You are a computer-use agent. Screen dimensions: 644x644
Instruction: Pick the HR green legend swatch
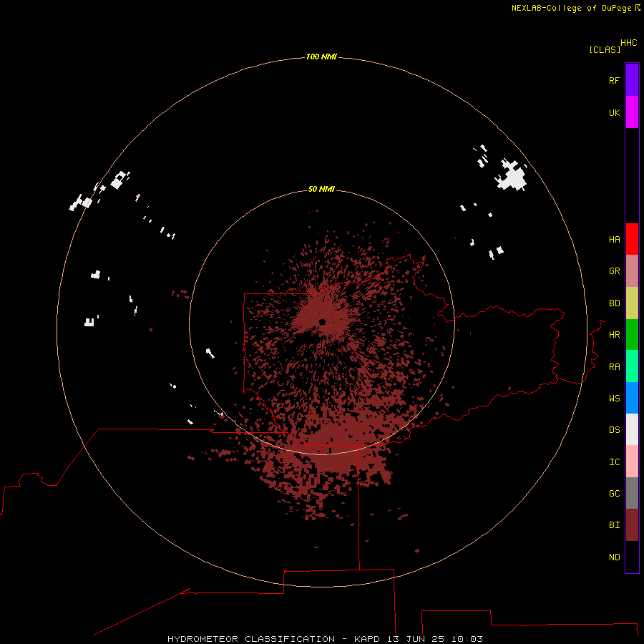click(632, 334)
